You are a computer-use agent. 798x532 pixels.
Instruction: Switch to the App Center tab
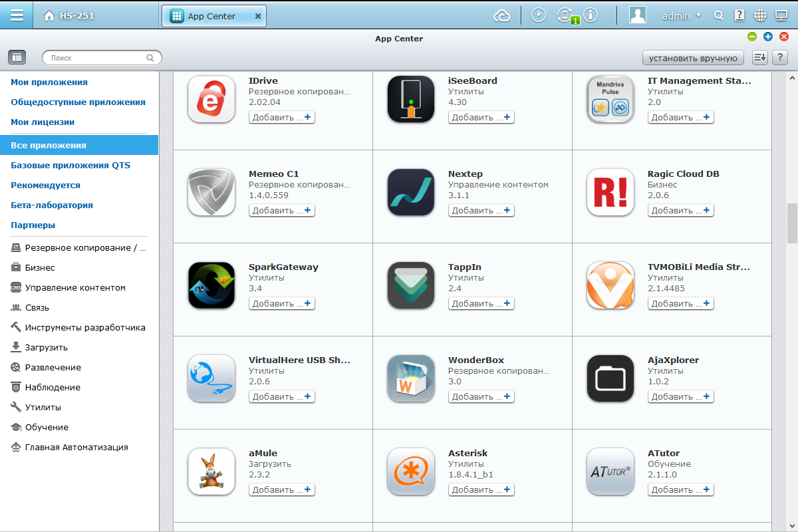tap(213, 16)
